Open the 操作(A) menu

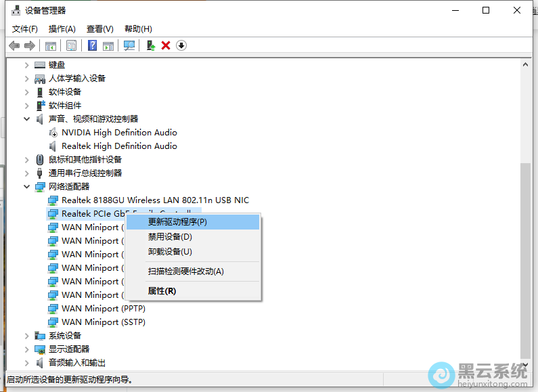click(x=62, y=29)
